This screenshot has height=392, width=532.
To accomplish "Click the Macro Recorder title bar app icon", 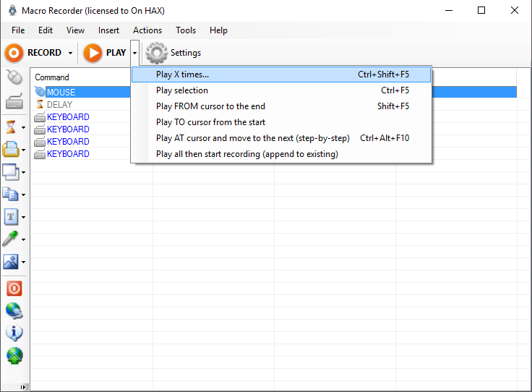I will tap(12, 11).
